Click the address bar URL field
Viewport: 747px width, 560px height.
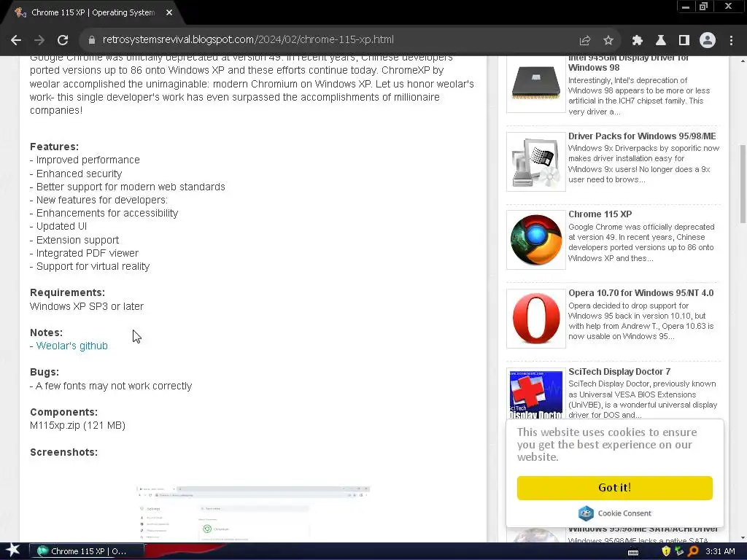329,39
